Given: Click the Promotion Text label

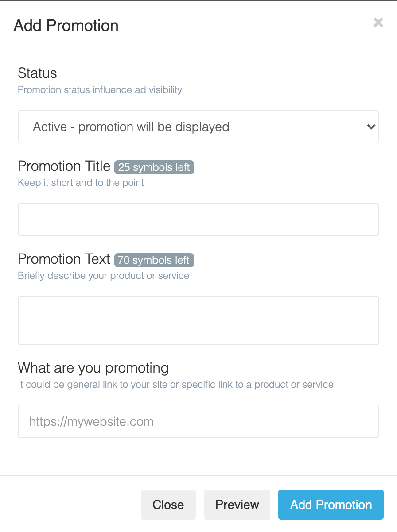Looking at the screenshot, I should point(64,259).
